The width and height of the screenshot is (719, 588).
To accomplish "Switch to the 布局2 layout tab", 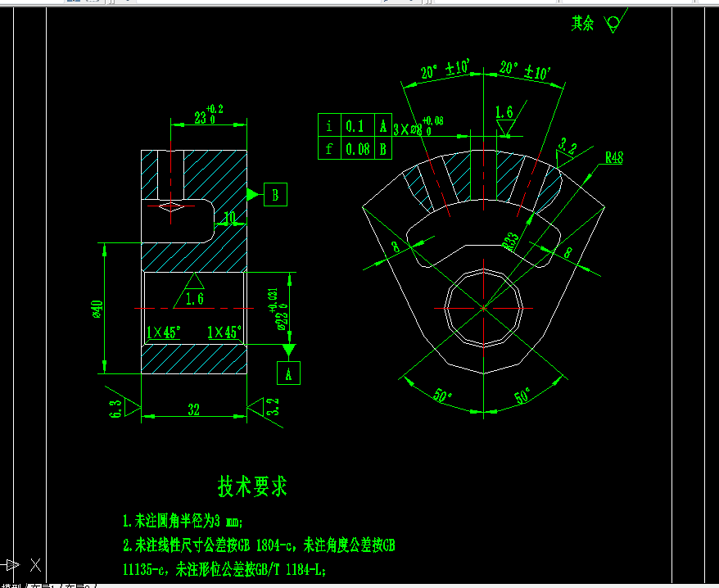I will point(72,586).
